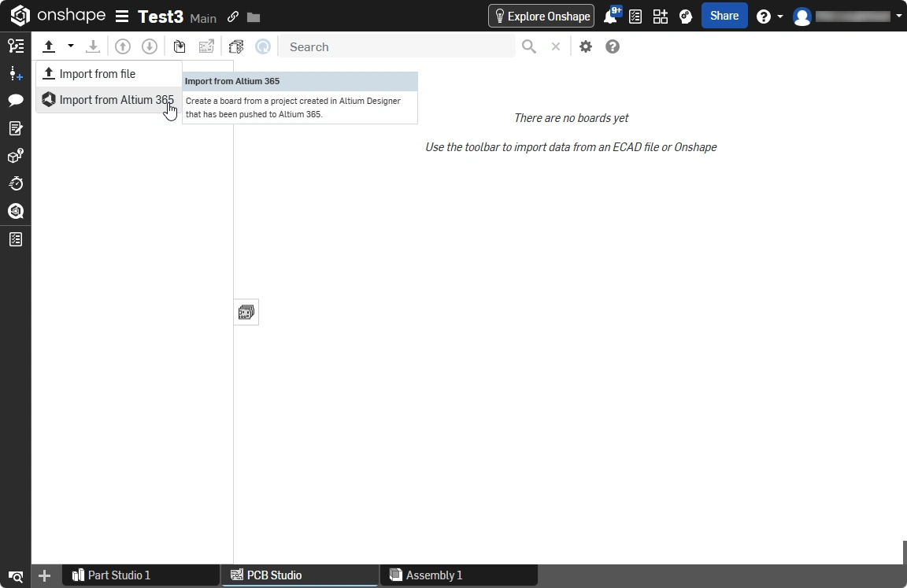Click the stacked boards toolbar icon
The width and height of the screenshot is (907, 588).
[x=236, y=46]
